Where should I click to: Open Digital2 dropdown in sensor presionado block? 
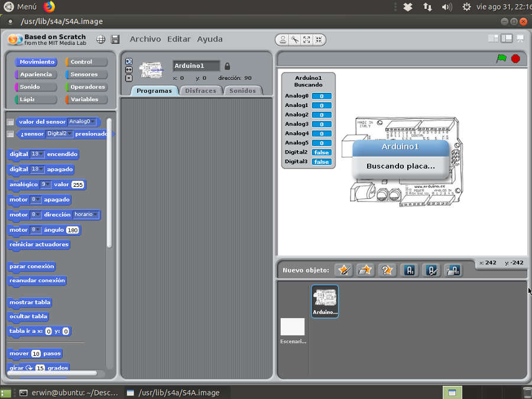[x=59, y=134]
